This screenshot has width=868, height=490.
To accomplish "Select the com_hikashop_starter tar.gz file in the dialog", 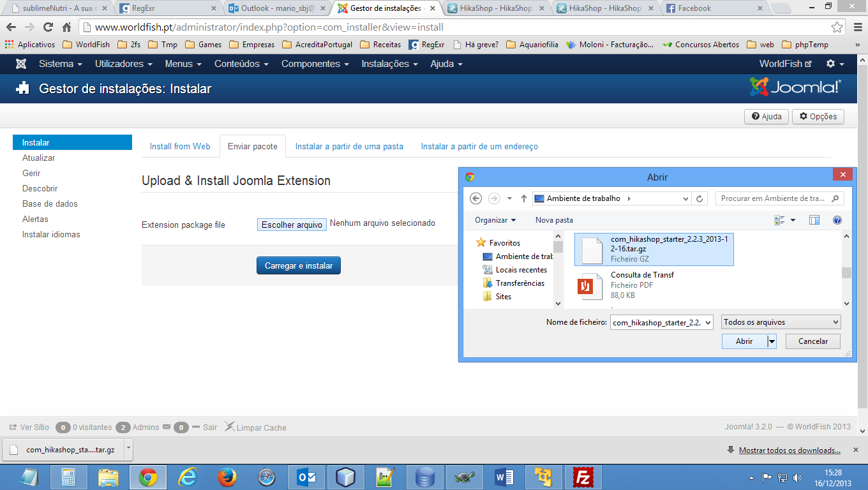I will [654, 249].
